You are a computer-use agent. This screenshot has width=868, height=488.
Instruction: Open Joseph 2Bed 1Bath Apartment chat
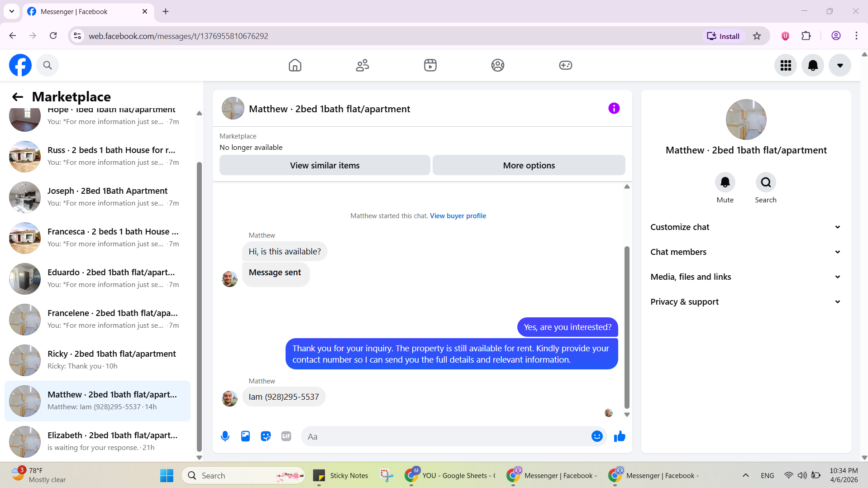[97, 197]
